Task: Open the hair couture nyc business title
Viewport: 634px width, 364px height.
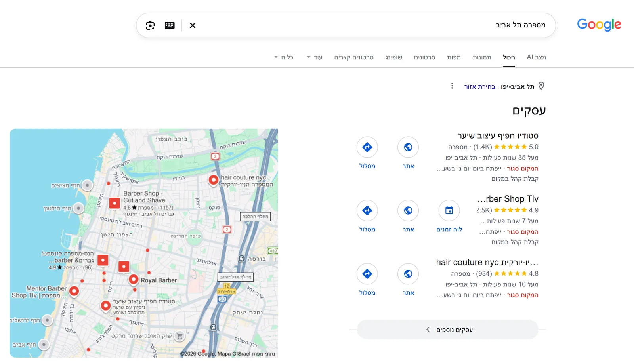Action: click(487, 262)
